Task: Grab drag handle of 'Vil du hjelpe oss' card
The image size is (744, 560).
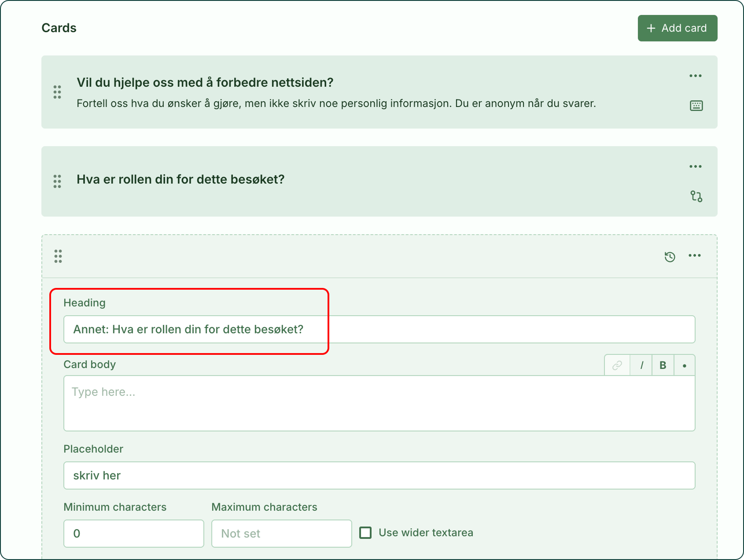Action: (x=57, y=92)
